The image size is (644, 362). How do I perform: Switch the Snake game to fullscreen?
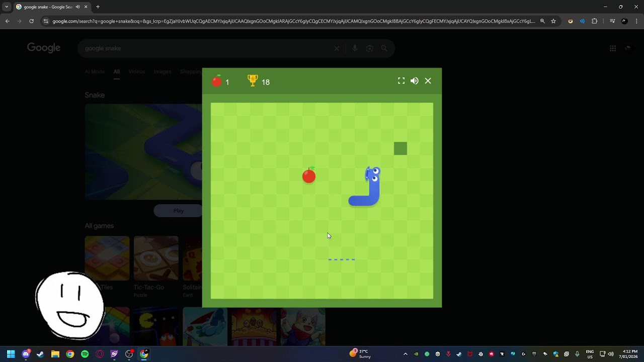pyautogui.click(x=401, y=81)
